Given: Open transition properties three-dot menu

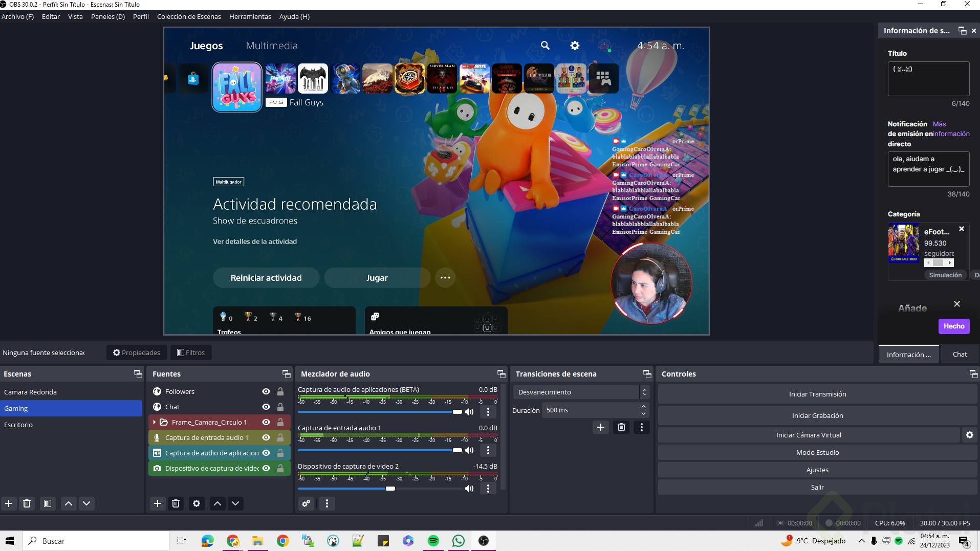Looking at the screenshot, I should coord(642,427).
